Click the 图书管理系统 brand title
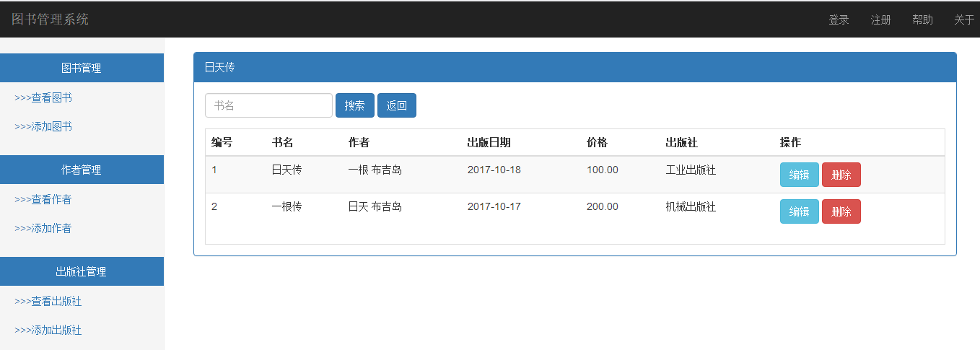The width and height of the screenshot is (980, 350). point(50,19)
